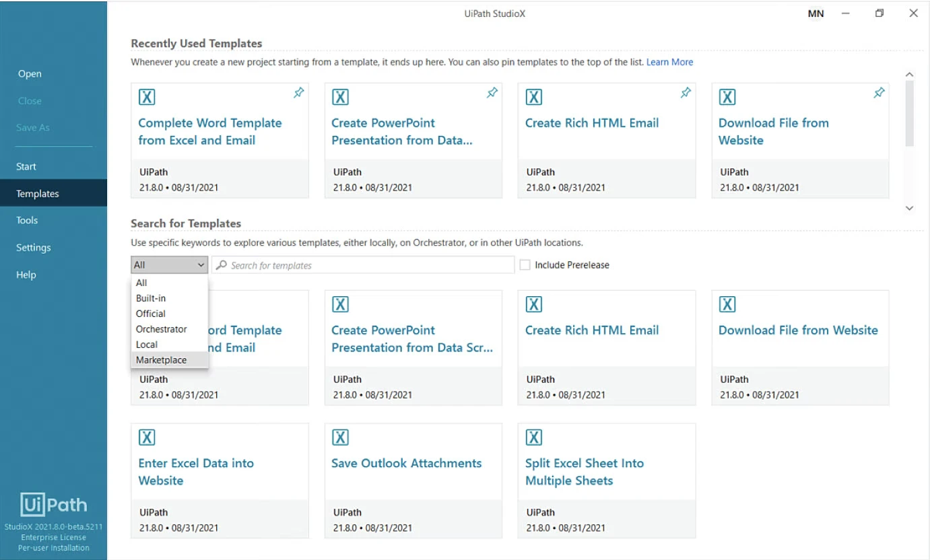Click UiPath author on Save Outlook Attachments card

coord(347,512)
